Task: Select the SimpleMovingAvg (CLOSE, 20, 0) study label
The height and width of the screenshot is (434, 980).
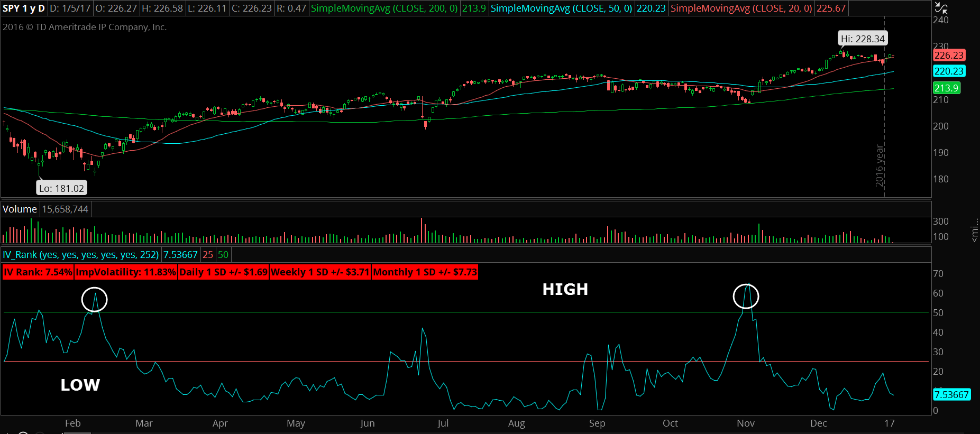Action: click(741, 8)
